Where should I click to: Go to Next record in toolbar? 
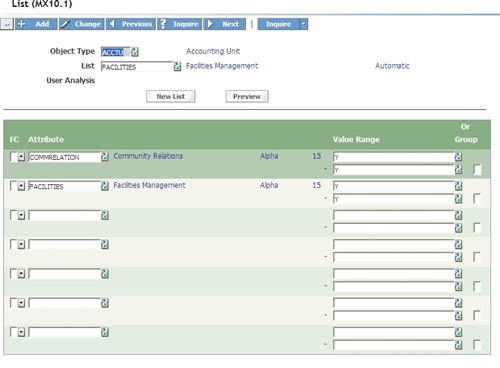225,24
